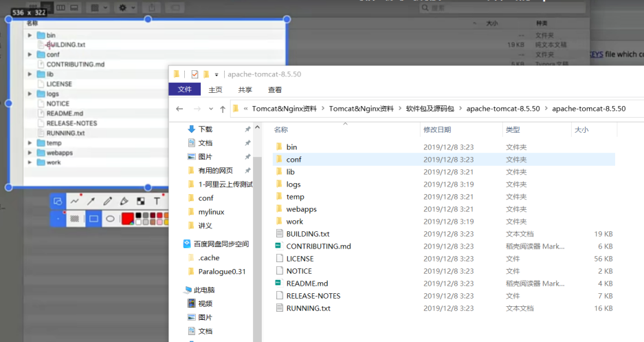Toggle the properties checkbox in quick access toolbar
This screenshot has height=342, width=644.
click(195, 74)
